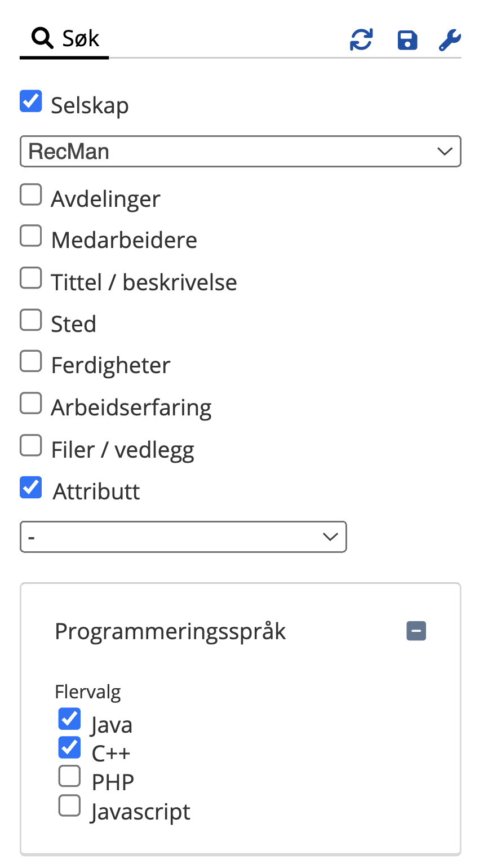Screen dimensions: 479x868
Task: Collapse Programmeringsspråk with the minus icon
Action: [416, 631]
